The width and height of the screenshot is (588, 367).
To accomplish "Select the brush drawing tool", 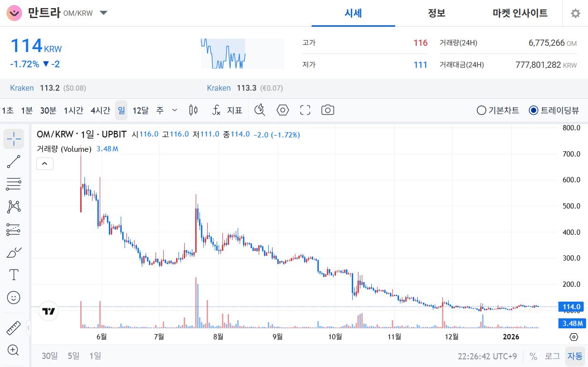I will point(13,252).
